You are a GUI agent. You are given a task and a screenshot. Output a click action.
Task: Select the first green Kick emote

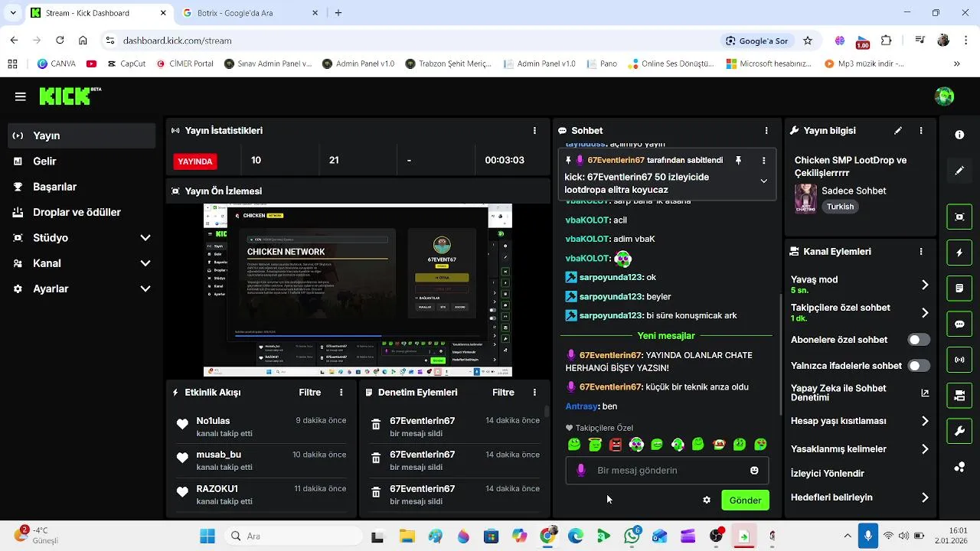click(574, 445)
